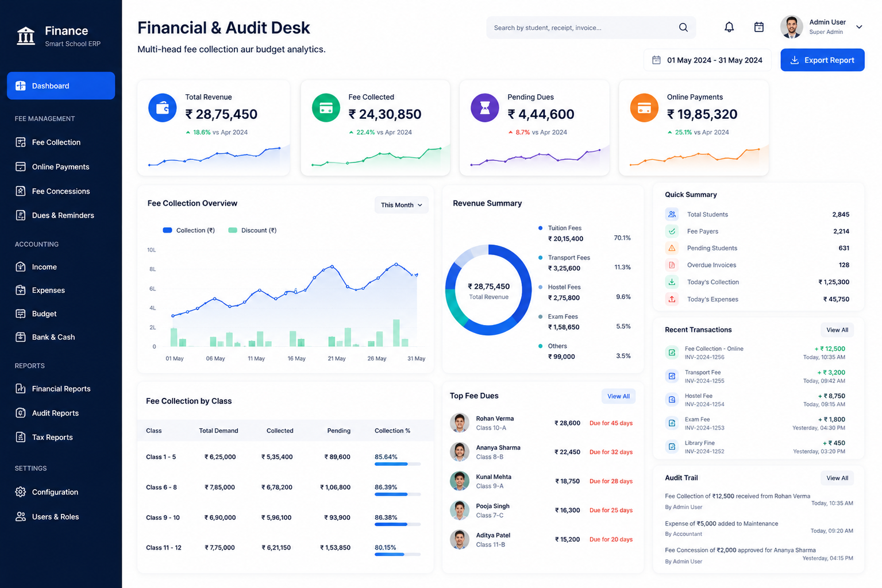Open the calendar icon in header
The width and height of the screenshot is (882, 588).
[x=759, y=27]
